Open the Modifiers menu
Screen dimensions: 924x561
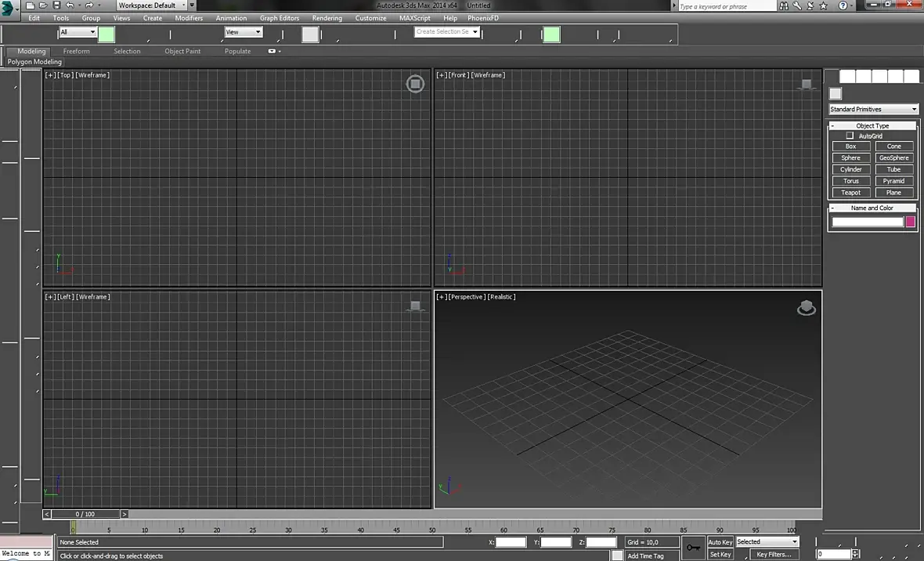tap(189, 18)
